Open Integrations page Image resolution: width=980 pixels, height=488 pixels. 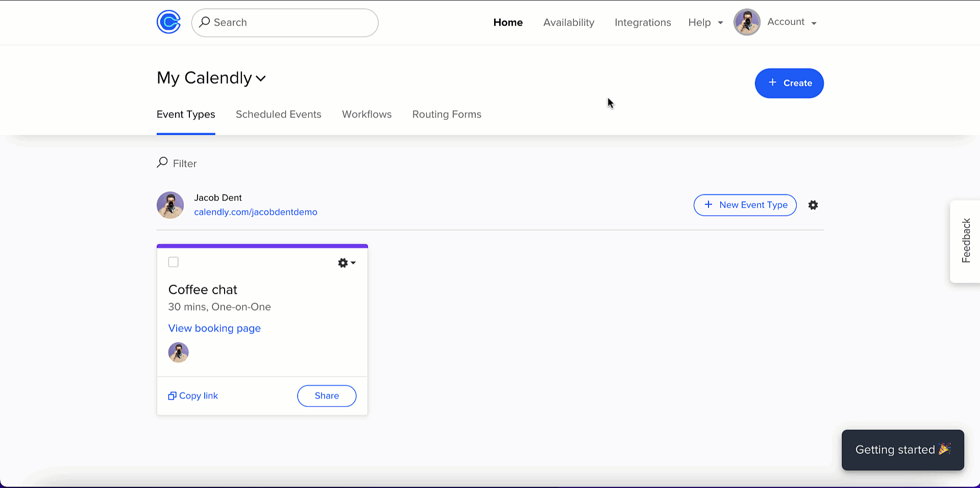643,22
